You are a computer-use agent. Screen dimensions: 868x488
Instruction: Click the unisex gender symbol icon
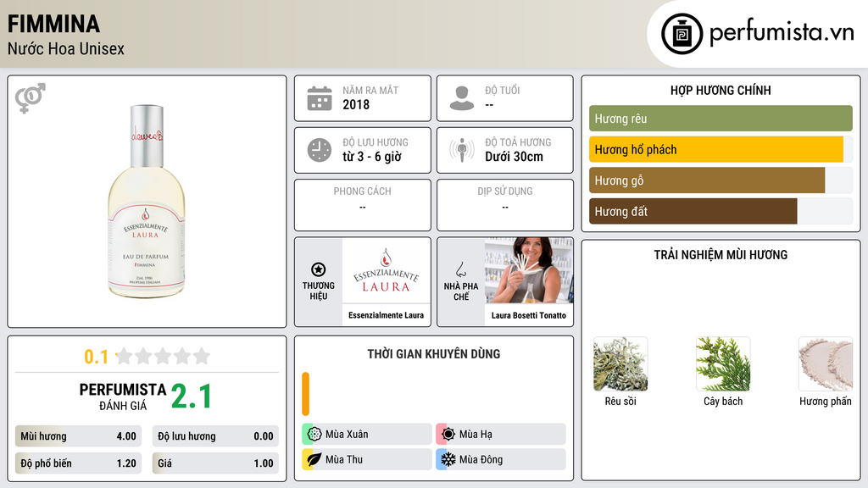31,98
